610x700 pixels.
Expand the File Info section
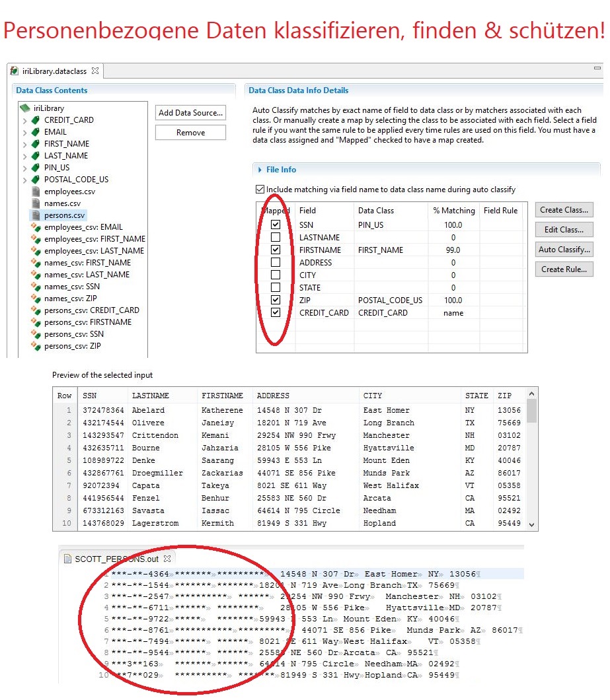[260, 170]
